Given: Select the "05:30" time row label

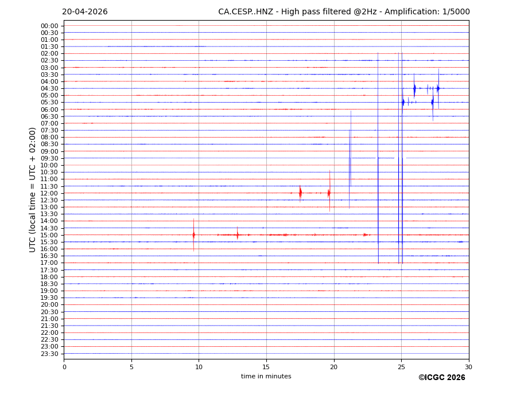Looking at the screenshot, I should pos(49,103).
